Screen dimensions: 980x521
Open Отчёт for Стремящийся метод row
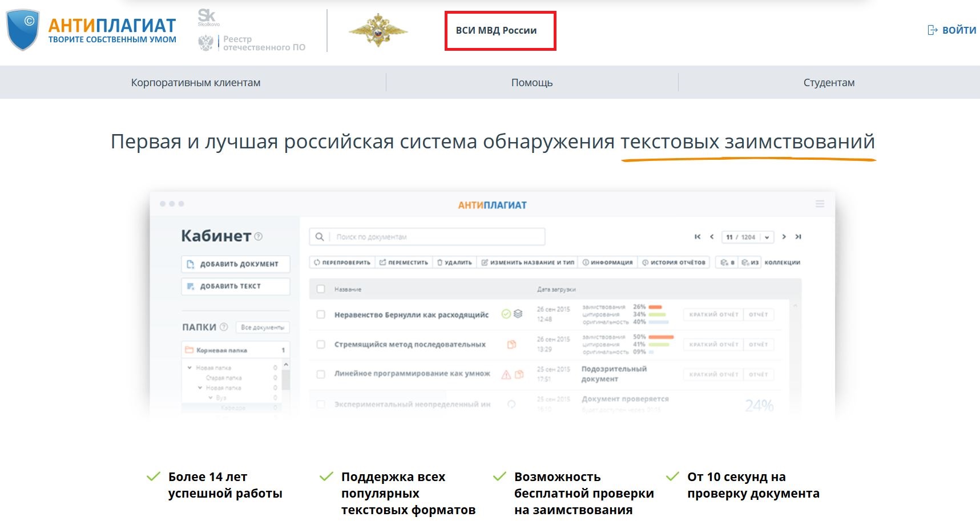point(759,344)
